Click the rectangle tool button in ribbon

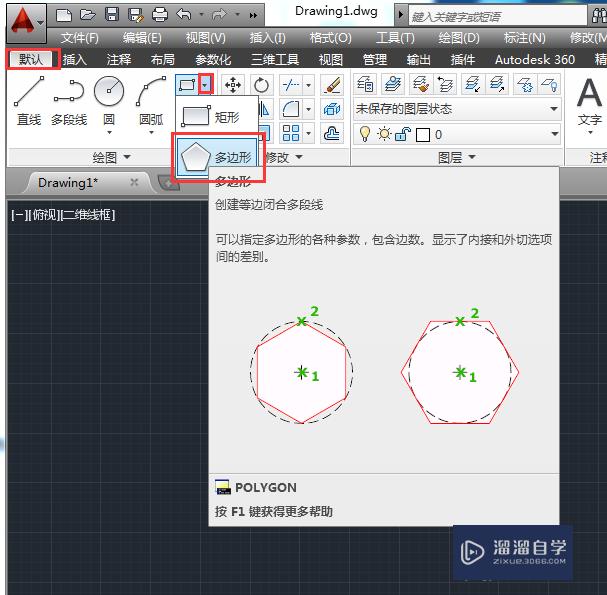coord(187,85)
